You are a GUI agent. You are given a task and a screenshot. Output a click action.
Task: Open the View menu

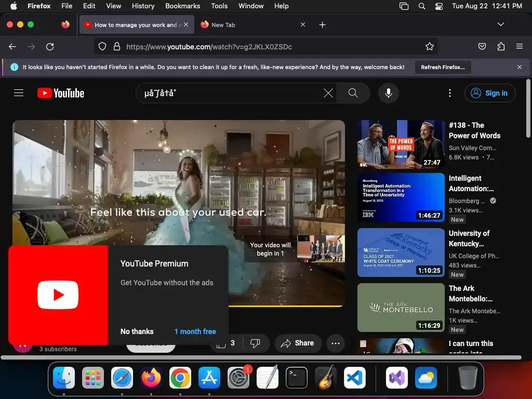point(113,6)
